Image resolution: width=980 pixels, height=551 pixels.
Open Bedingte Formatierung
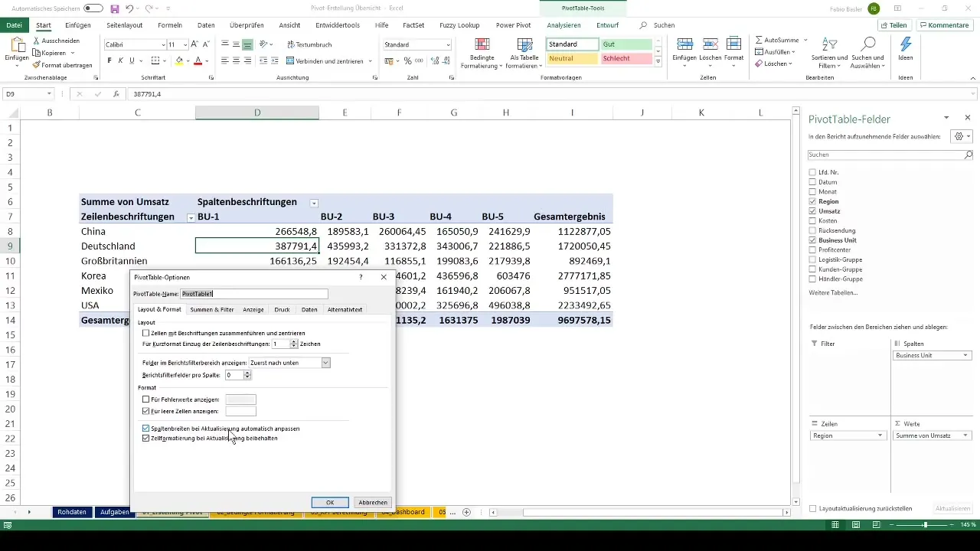click(x=482, y=52)
